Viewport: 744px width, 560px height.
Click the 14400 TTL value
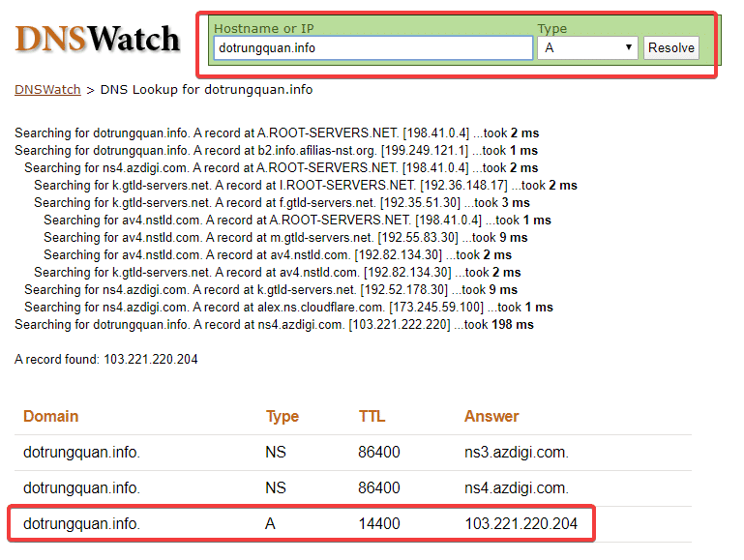coord(379,523)
